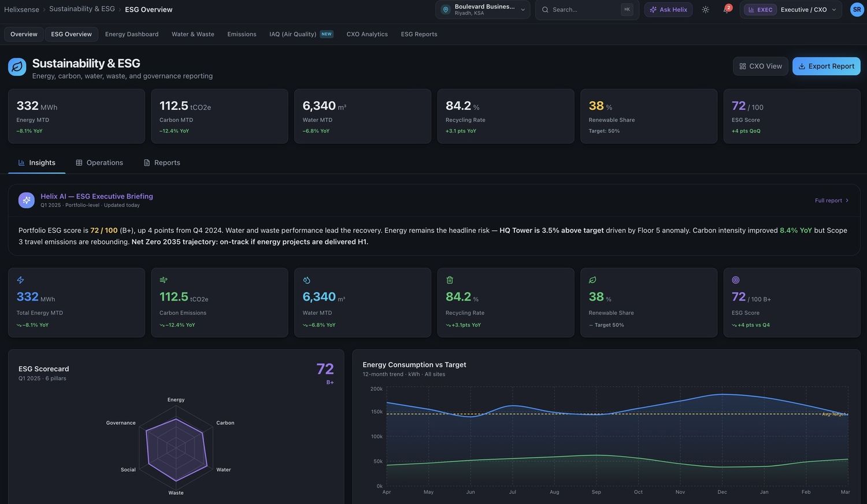Open the notifications bell icon

coord(727,10)
